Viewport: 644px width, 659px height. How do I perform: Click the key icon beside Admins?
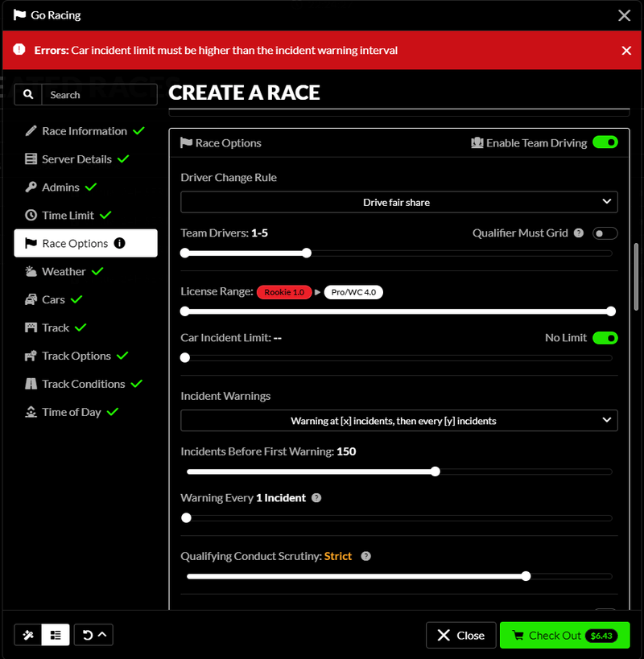[x=31, y=187]
